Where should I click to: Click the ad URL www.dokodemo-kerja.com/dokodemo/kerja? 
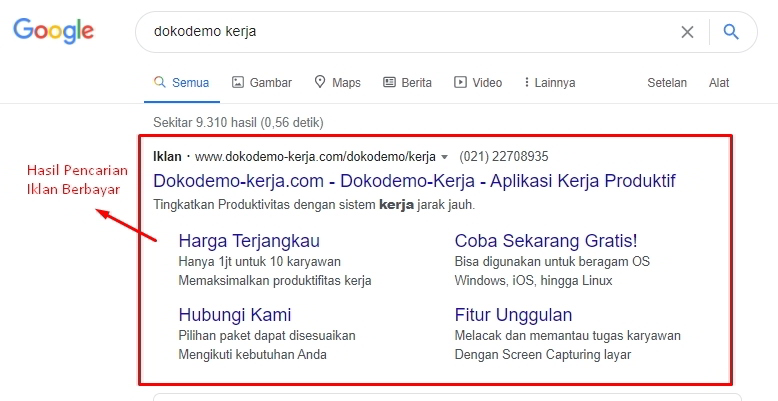pos(315,157)
